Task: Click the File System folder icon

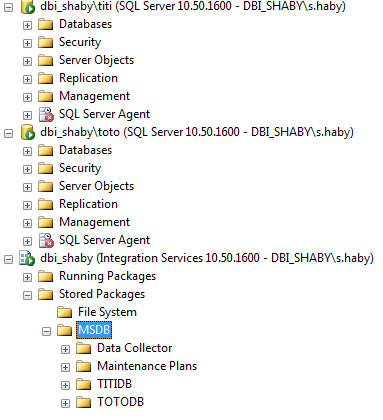Action: 65,313
